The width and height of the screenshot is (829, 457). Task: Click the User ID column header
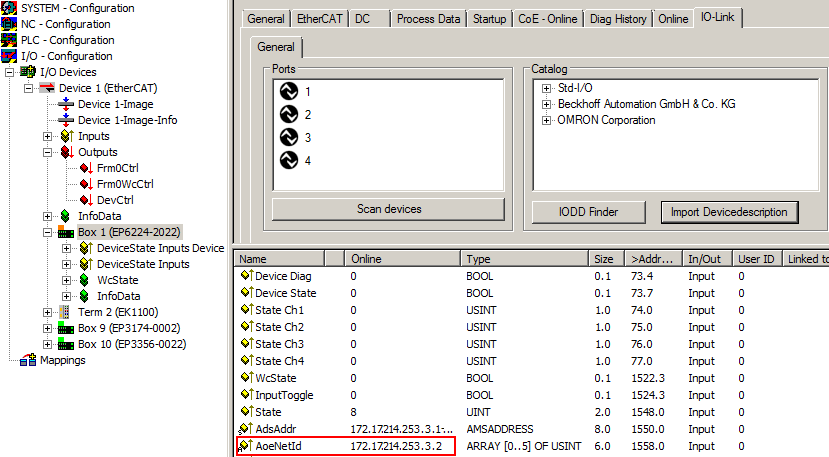pos(757,259)
